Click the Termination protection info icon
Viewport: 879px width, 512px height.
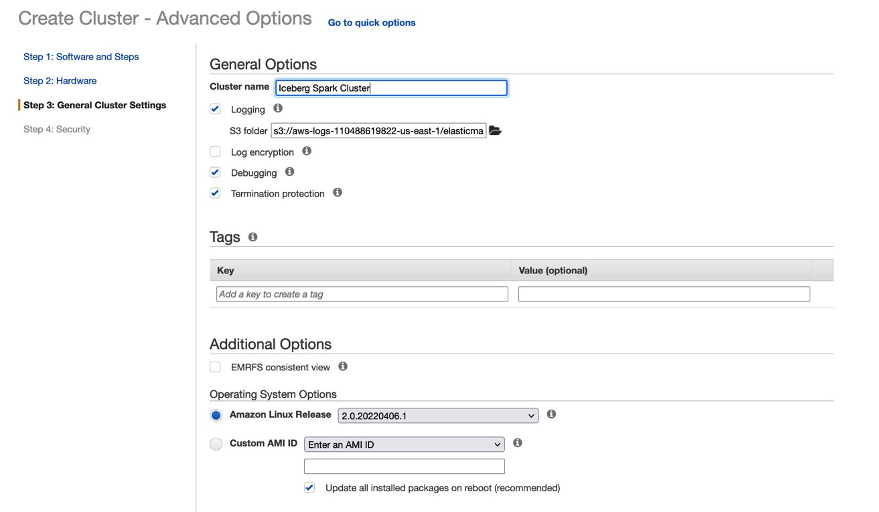click(337, 193)
